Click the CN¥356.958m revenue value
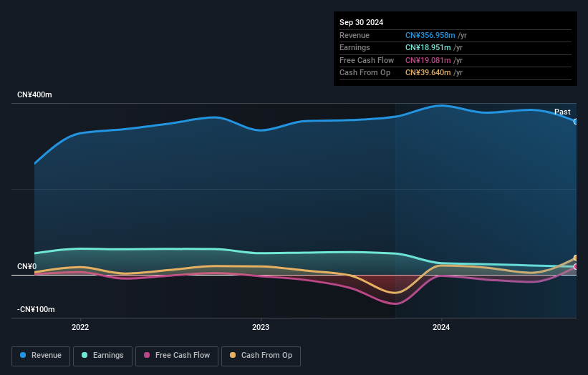Viewport: 588px width, 375px height. [x=430, y=35]
